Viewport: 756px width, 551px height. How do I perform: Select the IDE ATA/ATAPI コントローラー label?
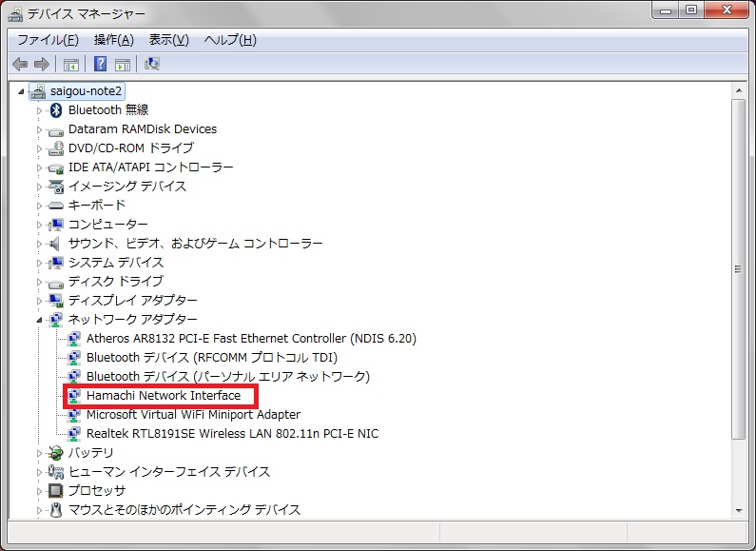point(151,167)
